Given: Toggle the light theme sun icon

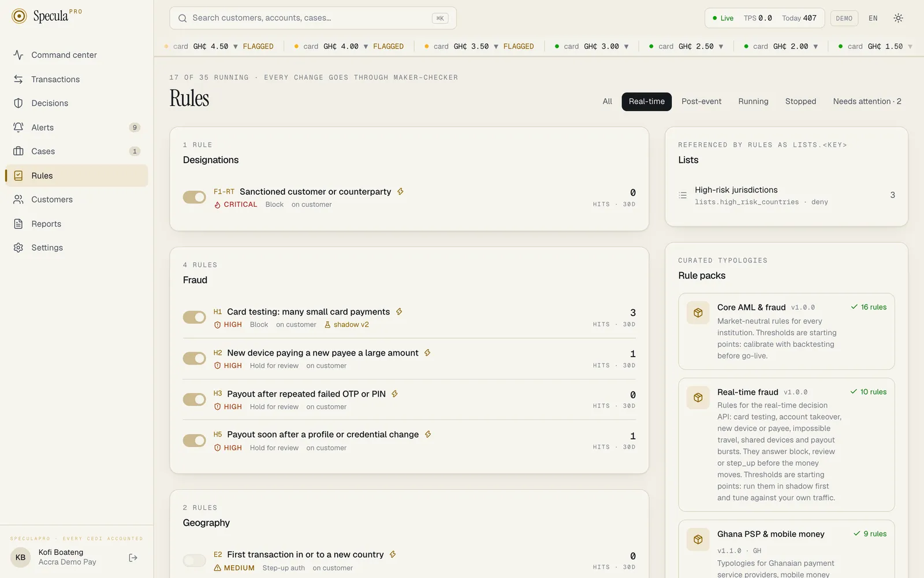Looking at the screenshot, I should 898,18.
